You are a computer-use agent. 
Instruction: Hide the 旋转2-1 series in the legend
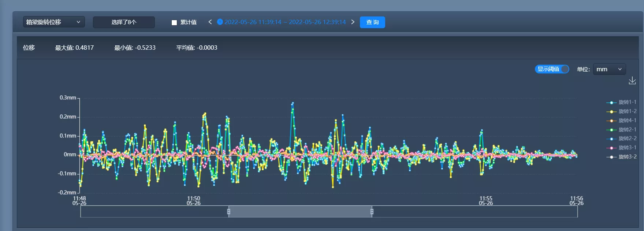point(622,130)
